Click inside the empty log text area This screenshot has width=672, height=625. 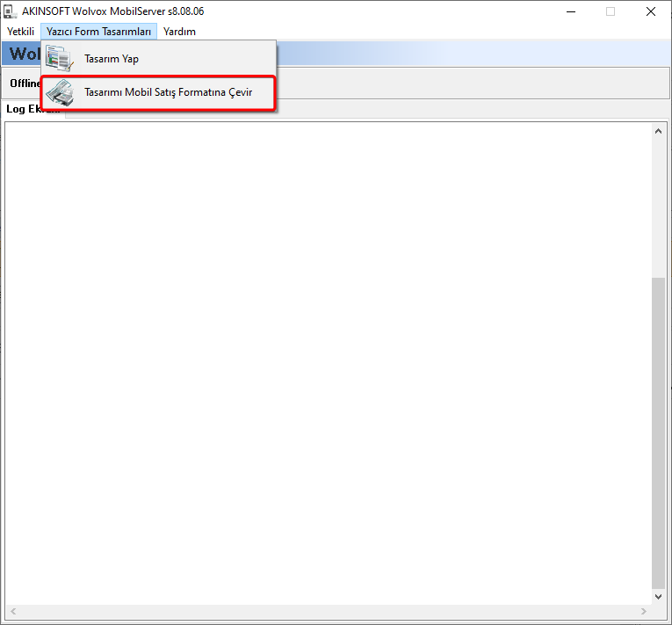click(x=329, y=364)
